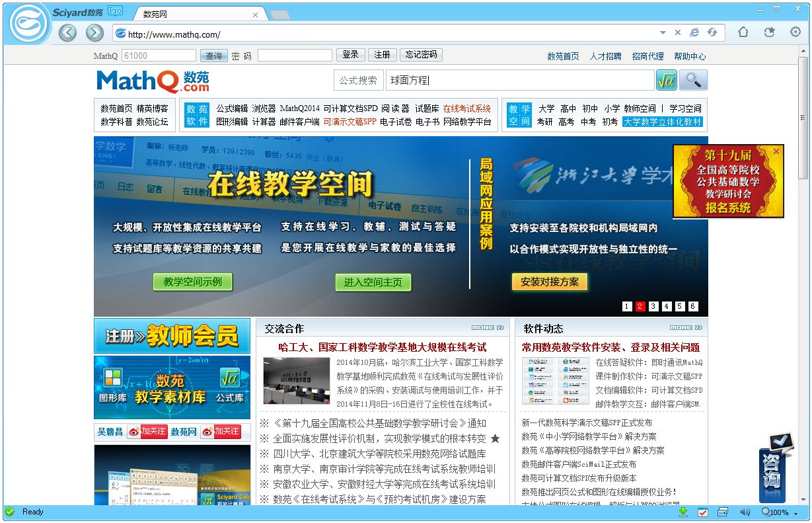Open the zoom level dropdown arrow in status bar
812x523 pixels.
(795, 513)
